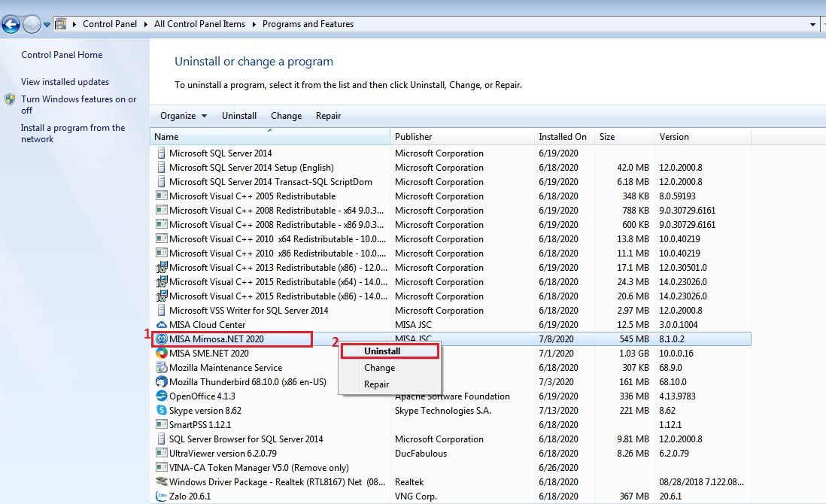Click Visual C++ 2013 Redistributable (x86) icon
This screenshot has width=826, height=504.
[161, 267]
